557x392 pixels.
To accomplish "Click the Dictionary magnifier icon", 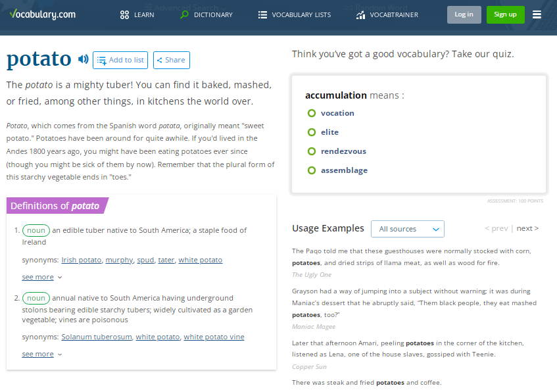I will pos(185,14).
